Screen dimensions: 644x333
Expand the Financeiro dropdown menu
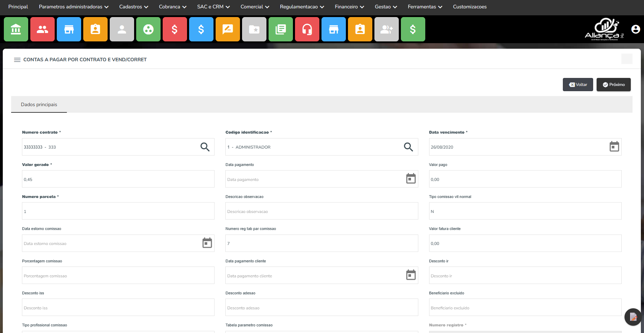(349, 7)
